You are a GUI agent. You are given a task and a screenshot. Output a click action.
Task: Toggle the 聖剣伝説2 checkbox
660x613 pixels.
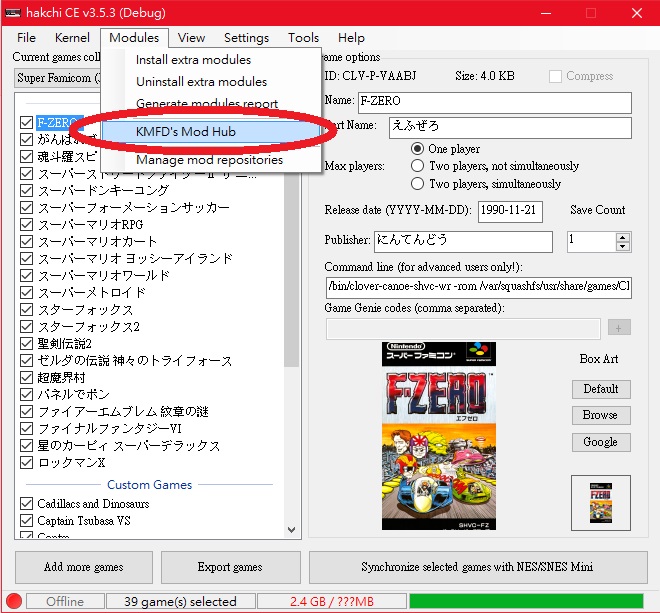27,344
